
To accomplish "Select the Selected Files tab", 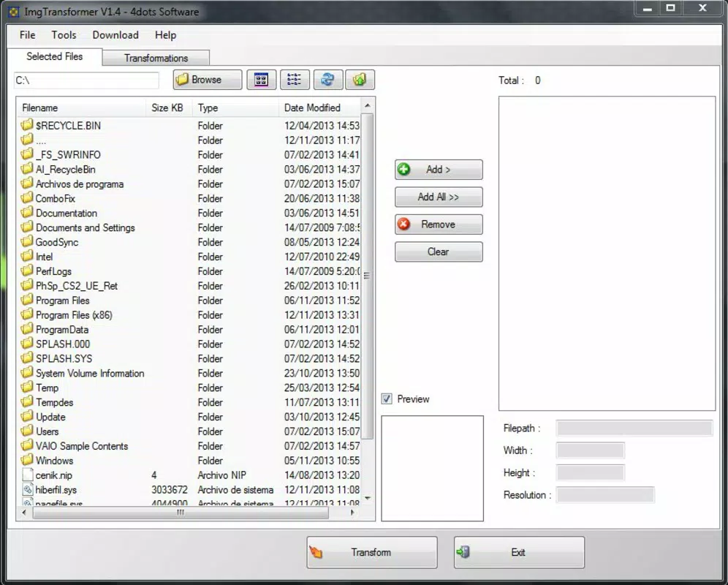I will pyautogui.click(x=55, y=57).
